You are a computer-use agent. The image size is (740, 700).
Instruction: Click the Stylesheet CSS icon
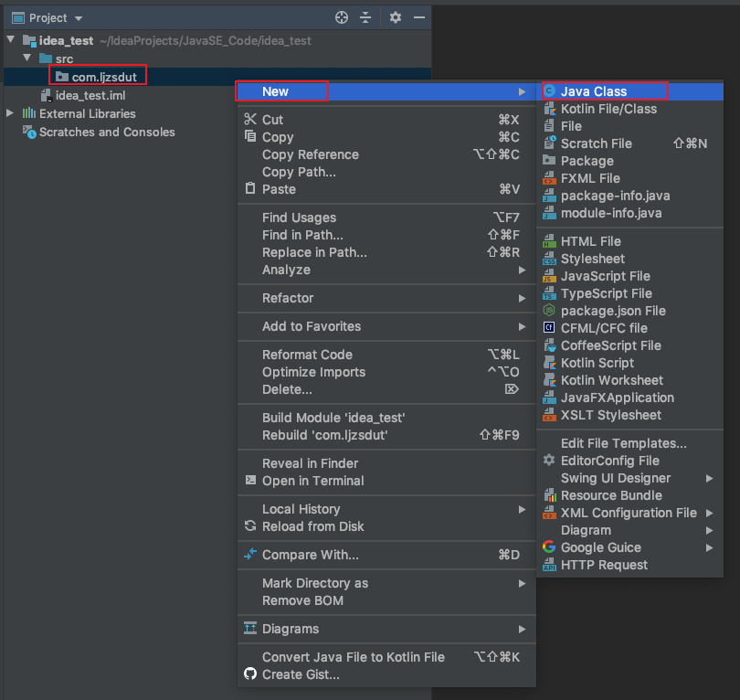[x=549, y=259]
